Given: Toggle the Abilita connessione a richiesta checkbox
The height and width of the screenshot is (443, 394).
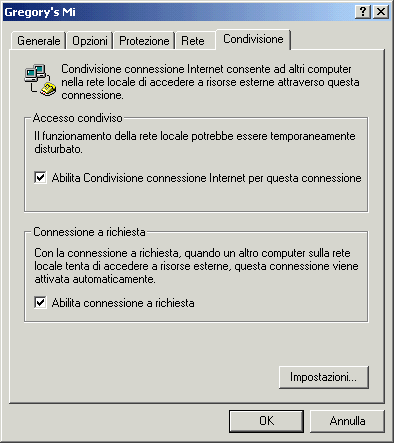Looking at the screenshot, I should 40,303.
